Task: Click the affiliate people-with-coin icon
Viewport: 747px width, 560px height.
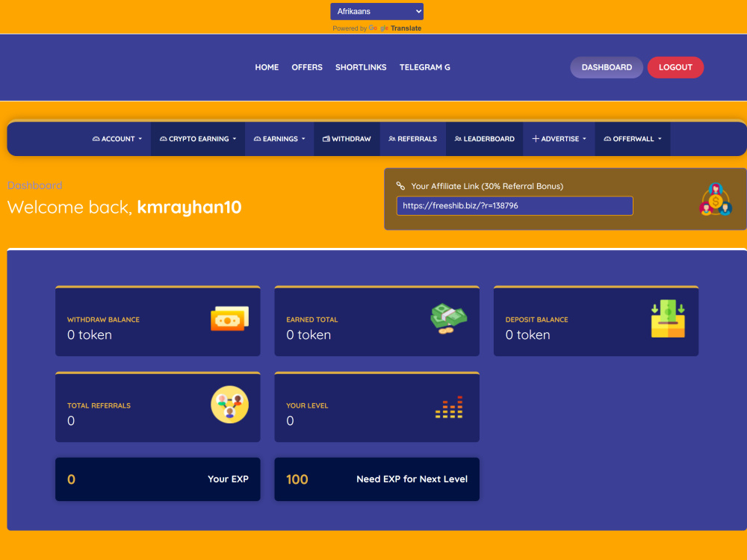Action: pyautogui.click(x=715, y=199)
